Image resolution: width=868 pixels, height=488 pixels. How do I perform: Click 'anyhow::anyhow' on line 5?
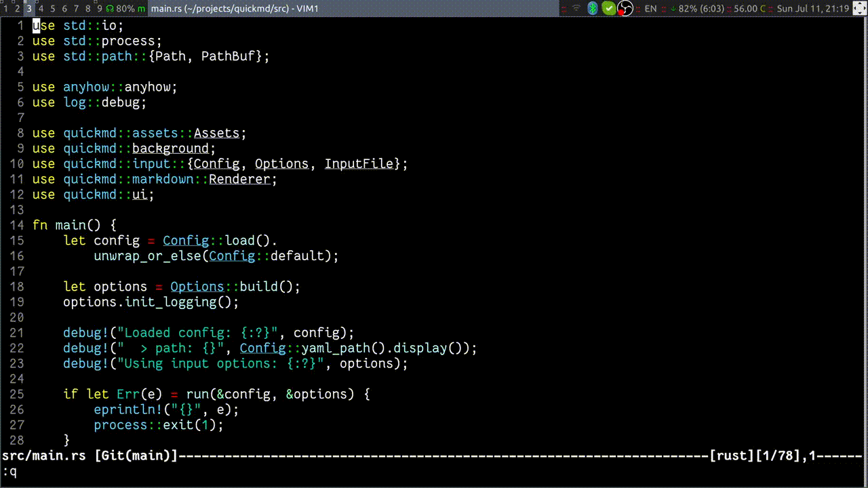(120, 87)
